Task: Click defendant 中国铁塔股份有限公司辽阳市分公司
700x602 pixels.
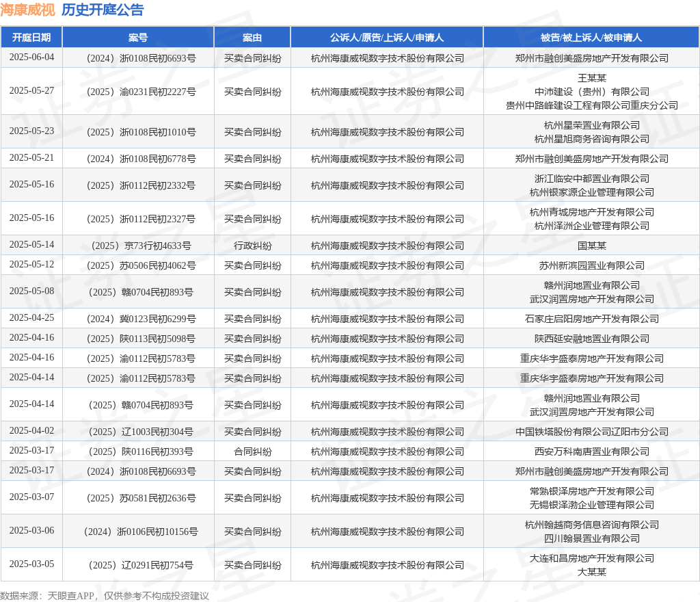Action: point(591,432)
